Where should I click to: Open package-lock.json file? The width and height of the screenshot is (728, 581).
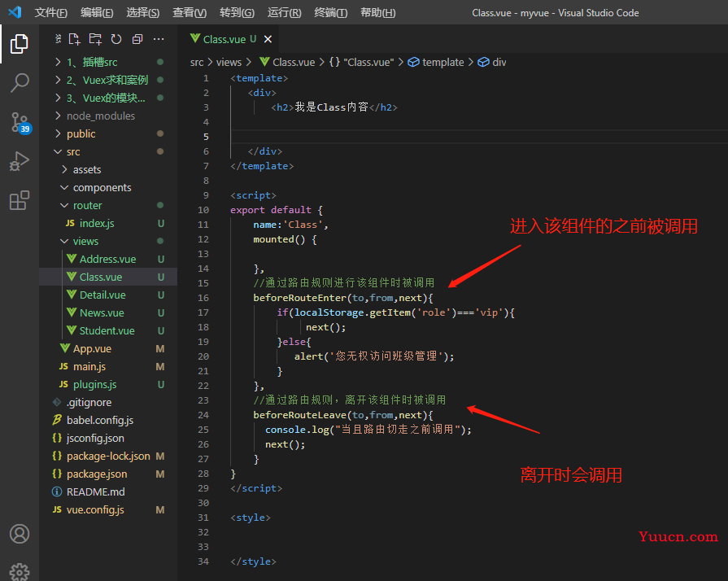[108, 456]
